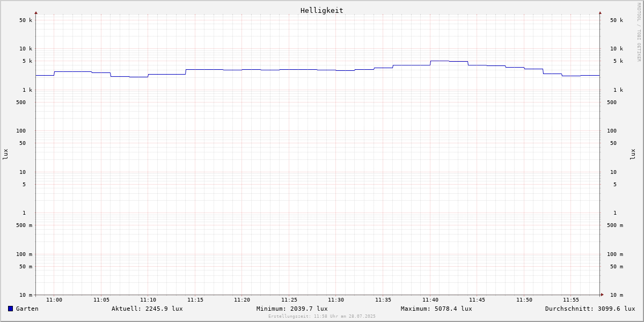644x322 pixels.
Task: Select "50 k" on the right axis
Action: [617, 20]
